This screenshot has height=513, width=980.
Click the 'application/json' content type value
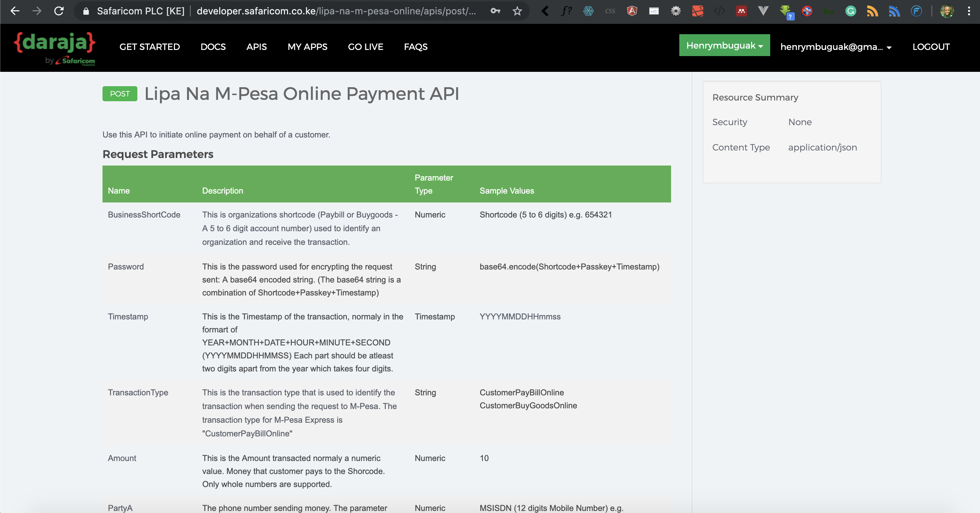pyautogui.click(x=822, y=147)
